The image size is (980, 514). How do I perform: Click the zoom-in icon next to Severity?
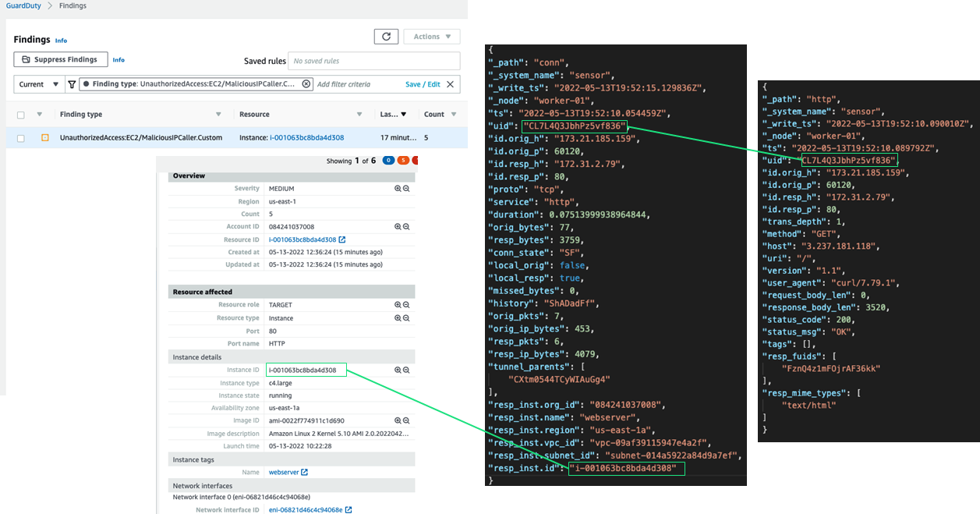(x=398, y=189)
